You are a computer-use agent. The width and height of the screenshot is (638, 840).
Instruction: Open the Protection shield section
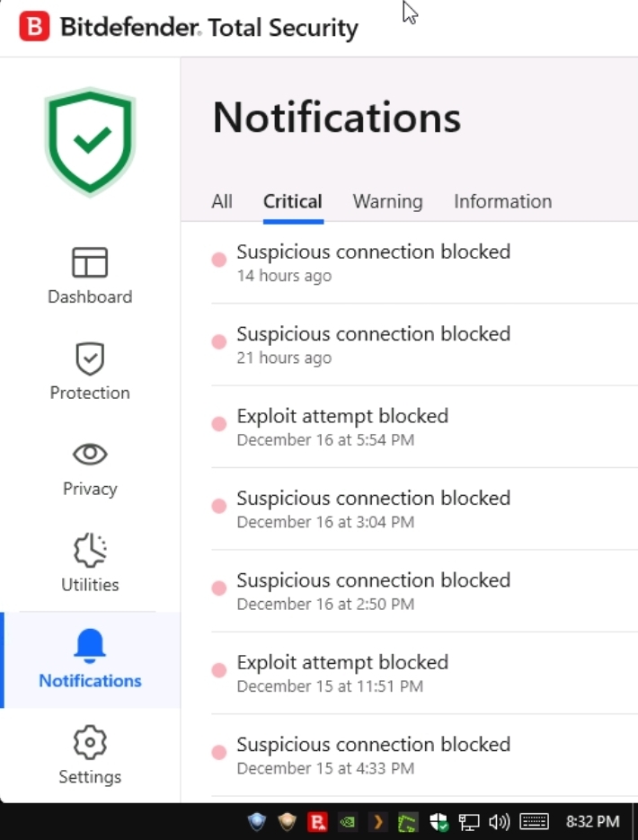pos(90,372)
